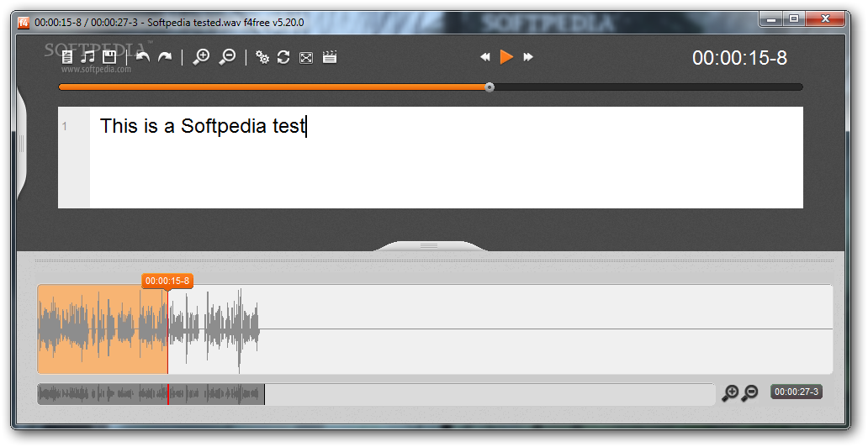Click the total duration label 00:00:27-3

coord(796,392)
